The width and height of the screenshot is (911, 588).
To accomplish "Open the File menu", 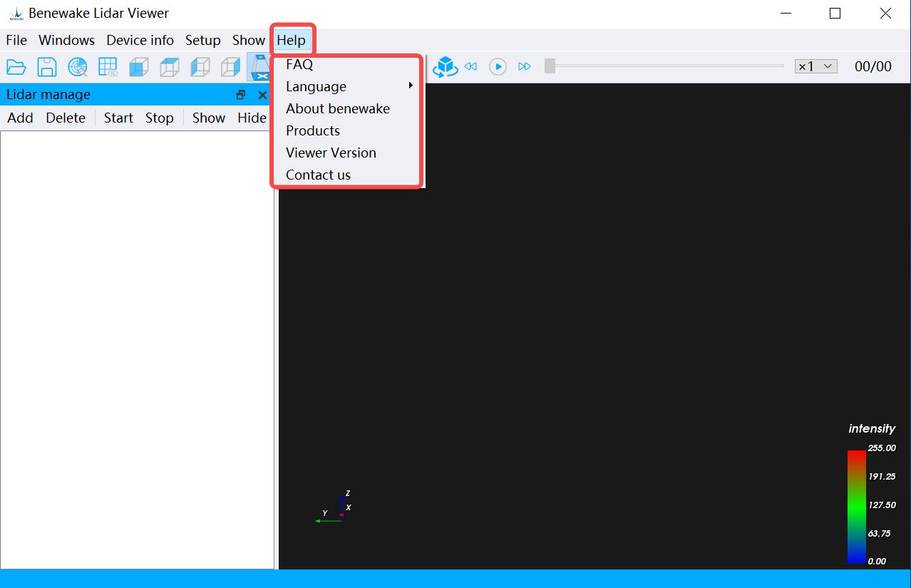I will (16, 40).
